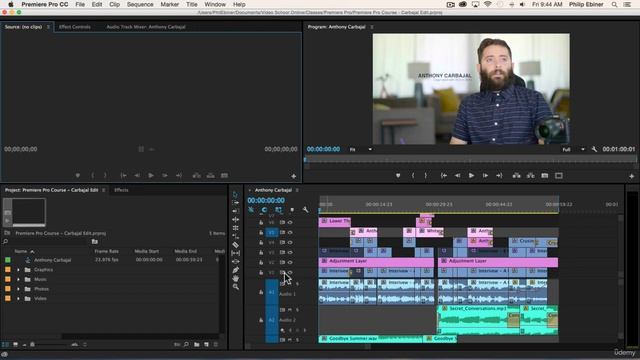Hide track V6 with its eye icon
This screenshot has width=640, height=360.
click(290, 222)
